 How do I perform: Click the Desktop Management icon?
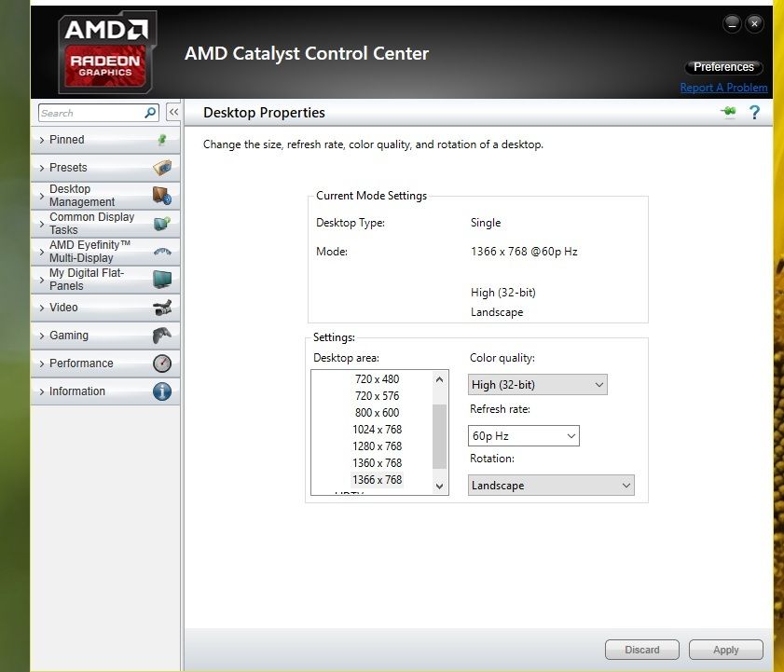pyautogui.click(x=162, y=196)
